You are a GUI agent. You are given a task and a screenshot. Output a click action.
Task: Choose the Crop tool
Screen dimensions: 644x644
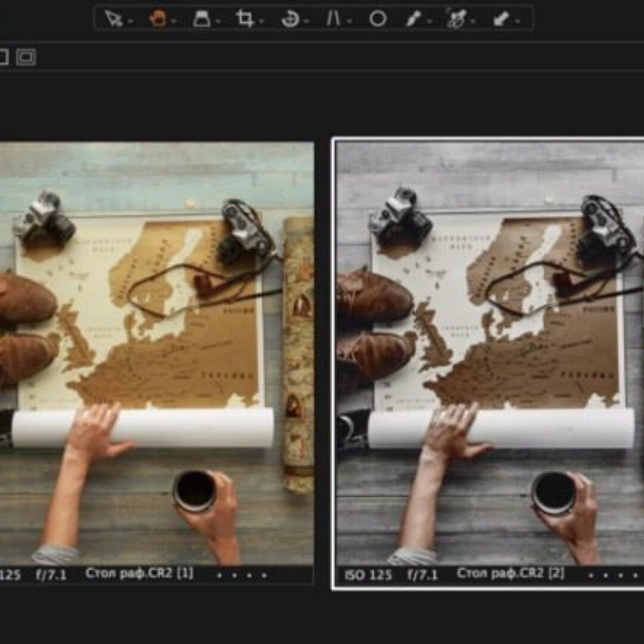tap(244, 18)
